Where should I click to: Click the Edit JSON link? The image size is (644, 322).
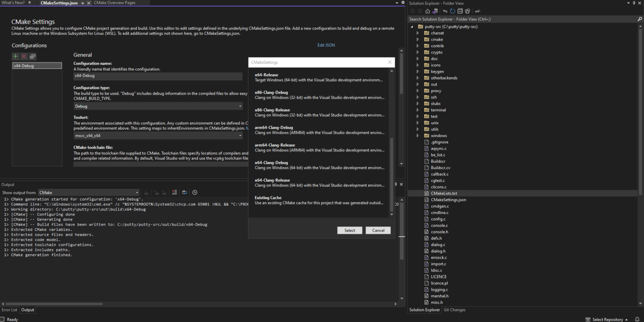(326, 45)
